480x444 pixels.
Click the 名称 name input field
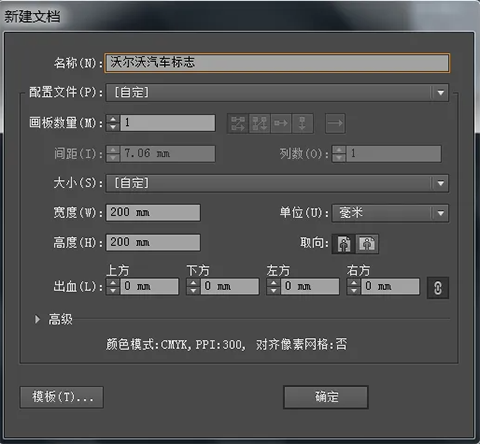277,63
